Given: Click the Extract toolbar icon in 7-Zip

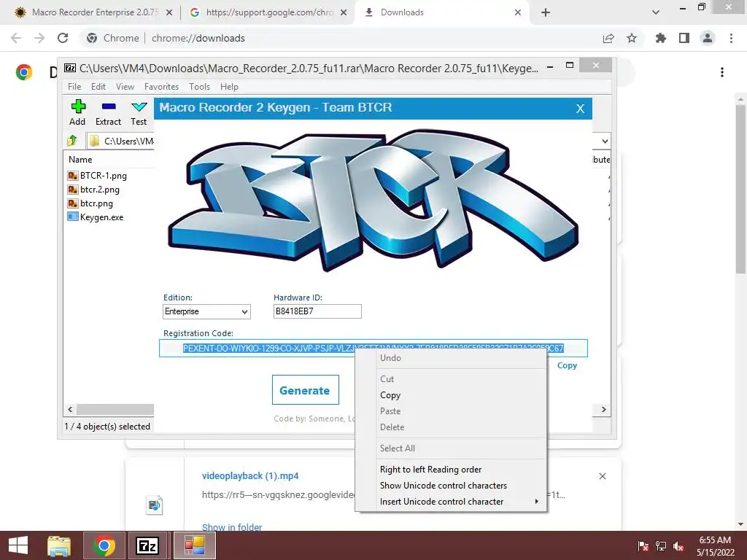Looking at the screenshot, I should click(108, 112).
